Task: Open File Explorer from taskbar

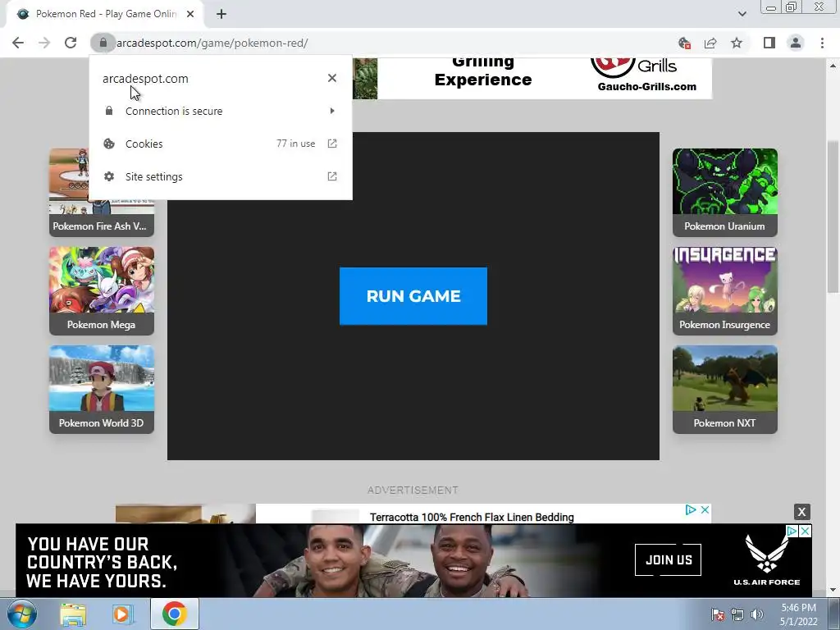Action: (73, 614)
